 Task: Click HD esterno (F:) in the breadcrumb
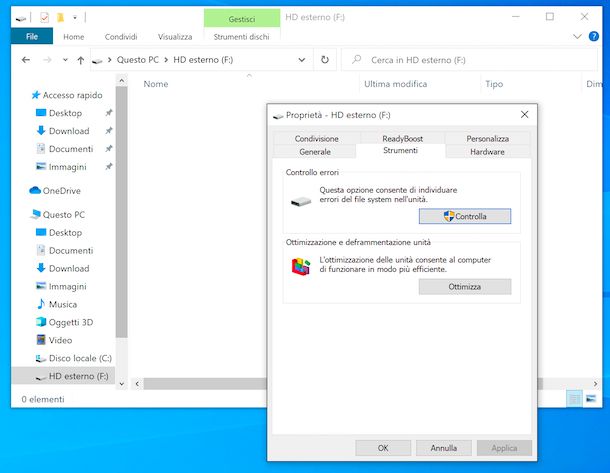click(203, 60)
